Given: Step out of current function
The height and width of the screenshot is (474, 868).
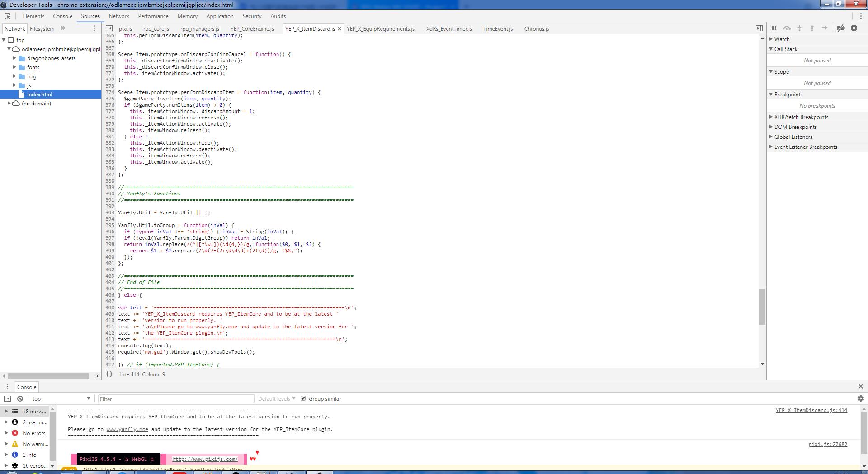Looking at the screenshot, I should pyautogui.click(x=812, y=28).
